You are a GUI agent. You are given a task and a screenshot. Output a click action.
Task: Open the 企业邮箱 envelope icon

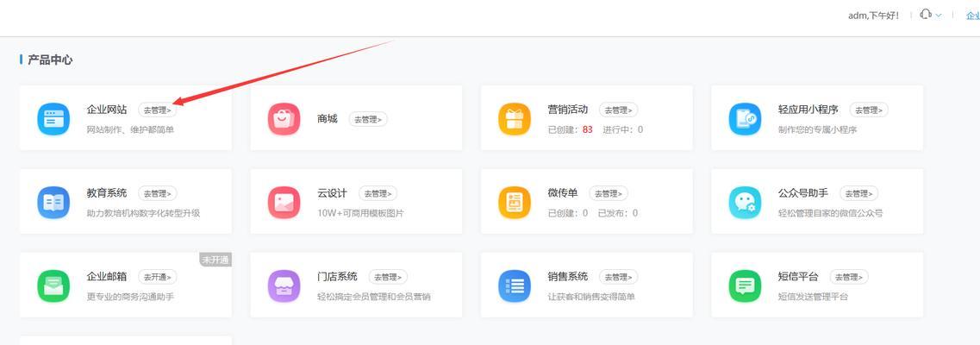53,286
